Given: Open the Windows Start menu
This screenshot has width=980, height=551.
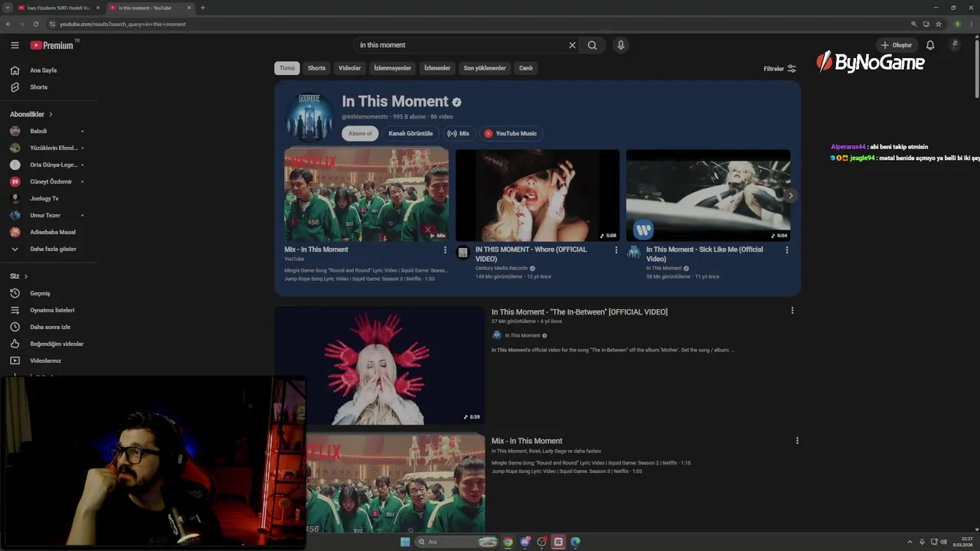Looking at the screenshot, I should (405, 542).
